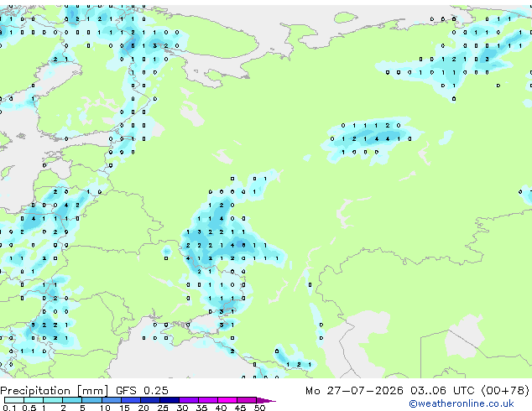Click the '40' legend label
532x411 pixels.
(x=221, y=408)
